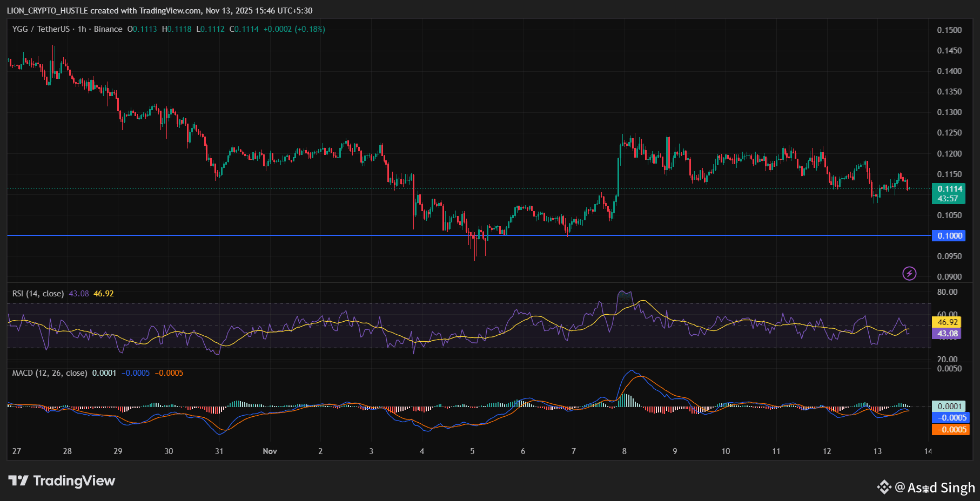Select the RSI (14, close) indicator legend
The height and width of the screenshot is (501, 980).
point(38,294)
